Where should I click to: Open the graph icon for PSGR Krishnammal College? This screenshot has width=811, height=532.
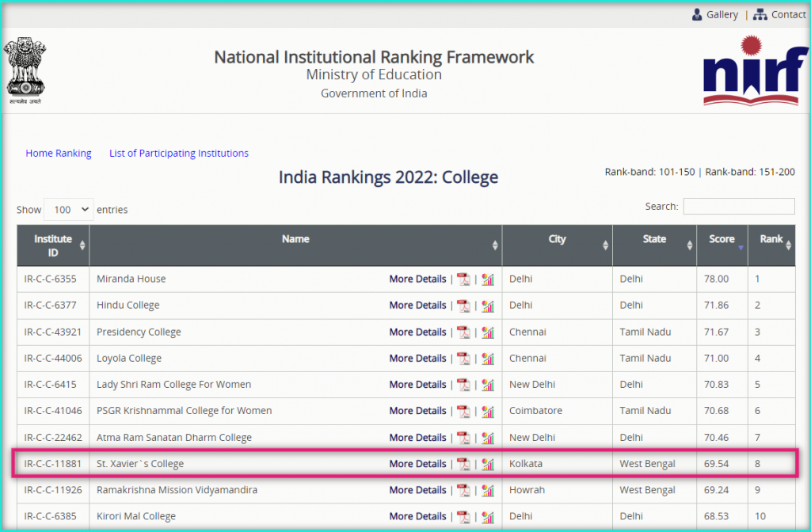click(488, 411)
